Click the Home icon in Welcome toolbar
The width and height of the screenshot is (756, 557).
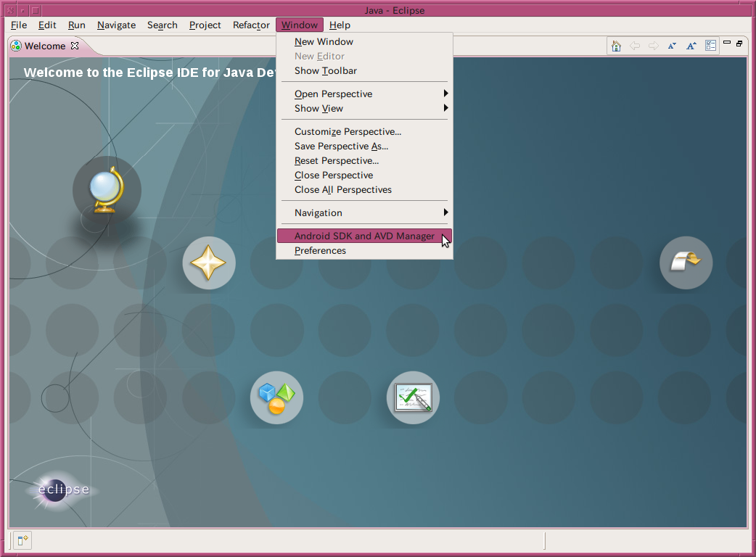click(x=616, y=46)
